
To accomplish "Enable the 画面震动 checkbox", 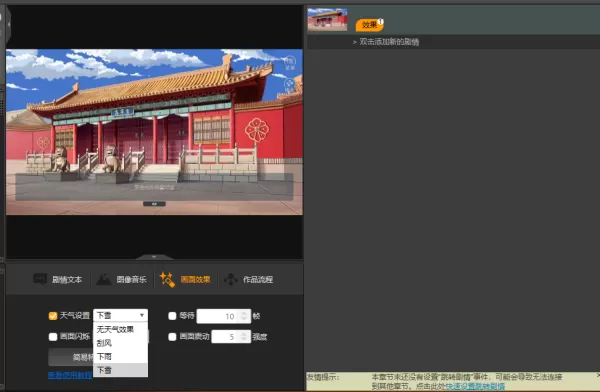I will pyautogui.click(x=172, y=336).
